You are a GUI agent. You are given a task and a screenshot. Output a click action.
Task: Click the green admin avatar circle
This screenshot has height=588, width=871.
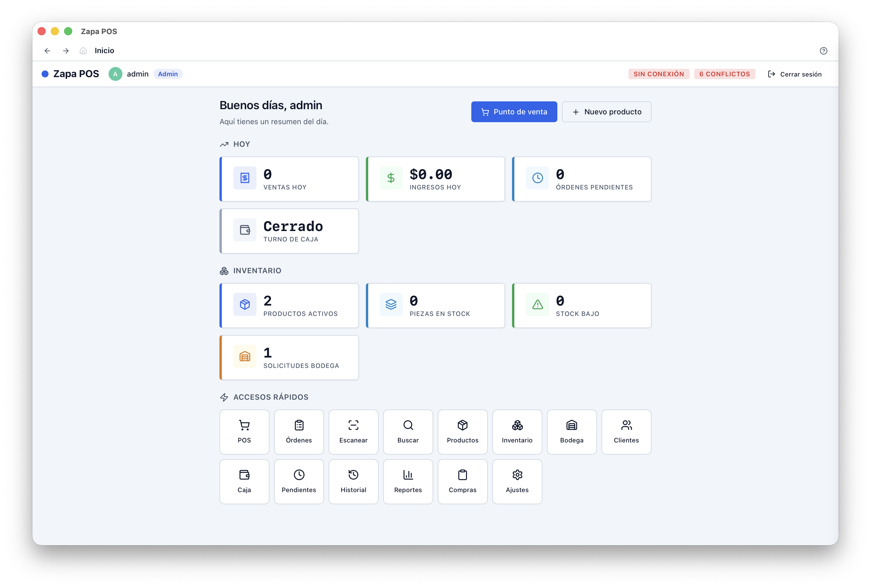(116, 74)
